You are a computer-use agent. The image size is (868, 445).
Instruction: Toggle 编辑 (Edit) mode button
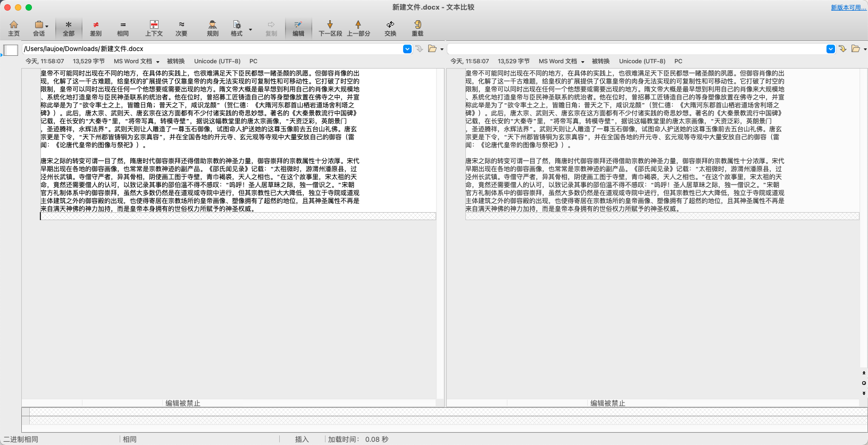click(298, 28)
